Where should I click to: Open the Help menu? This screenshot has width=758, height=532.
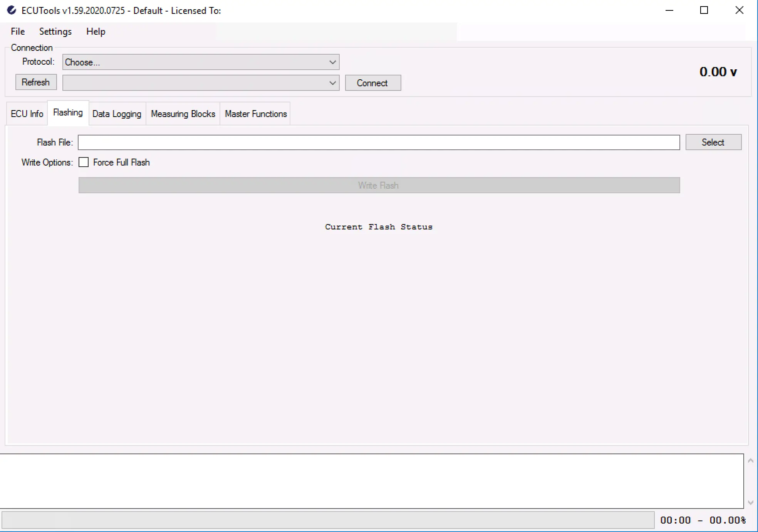pos(96,32)
